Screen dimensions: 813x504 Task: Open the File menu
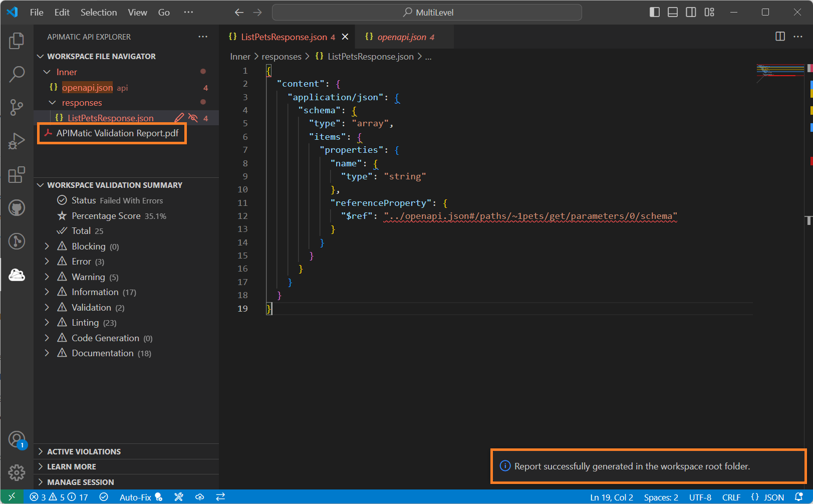(x=37, y=13)
